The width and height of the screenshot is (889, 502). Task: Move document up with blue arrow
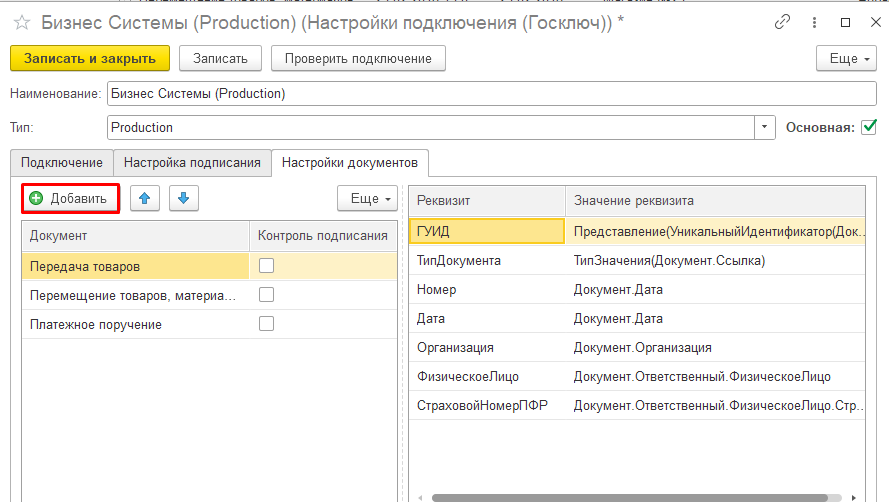pyautogui.click(x=145, y=199)
